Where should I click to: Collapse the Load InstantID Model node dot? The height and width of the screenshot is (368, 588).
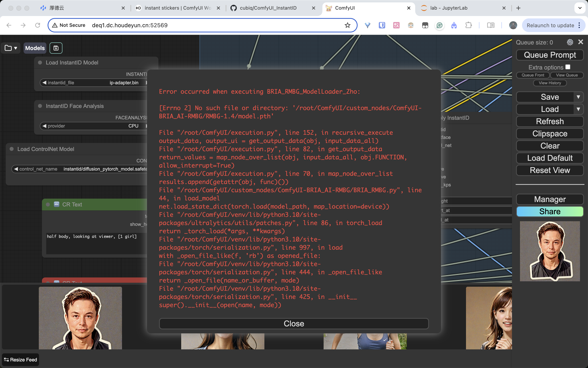pos(40,62)
